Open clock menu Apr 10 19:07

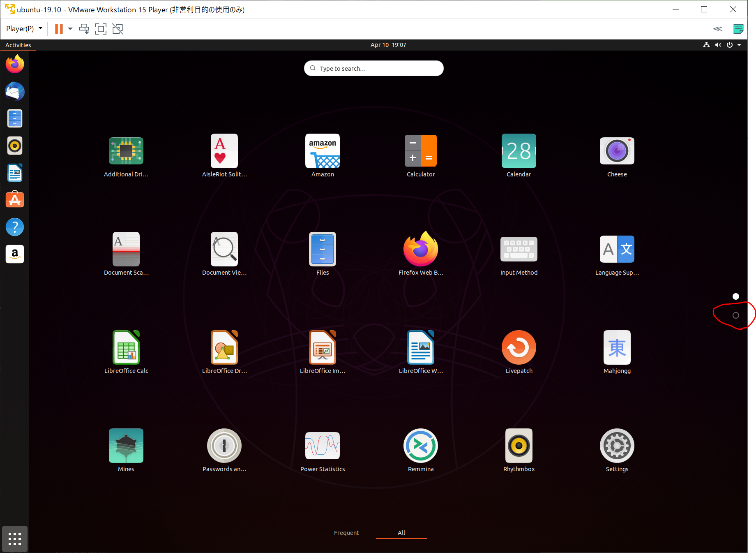[388, 45]
